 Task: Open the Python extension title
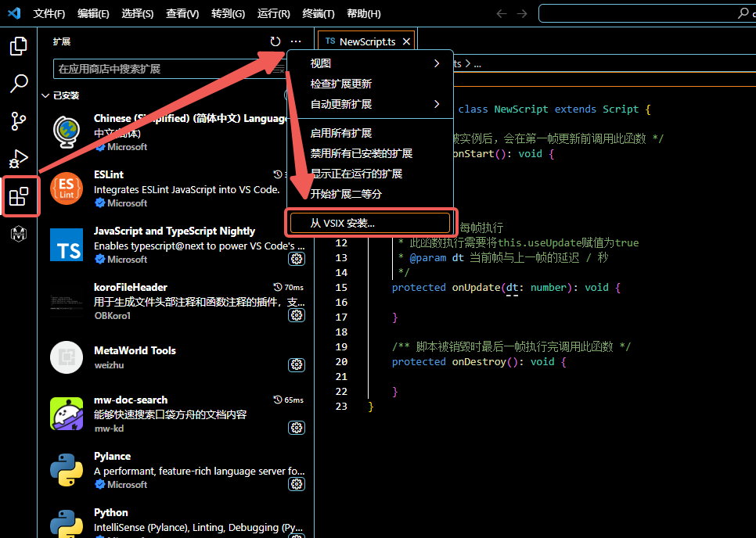(x=111, y=512)
